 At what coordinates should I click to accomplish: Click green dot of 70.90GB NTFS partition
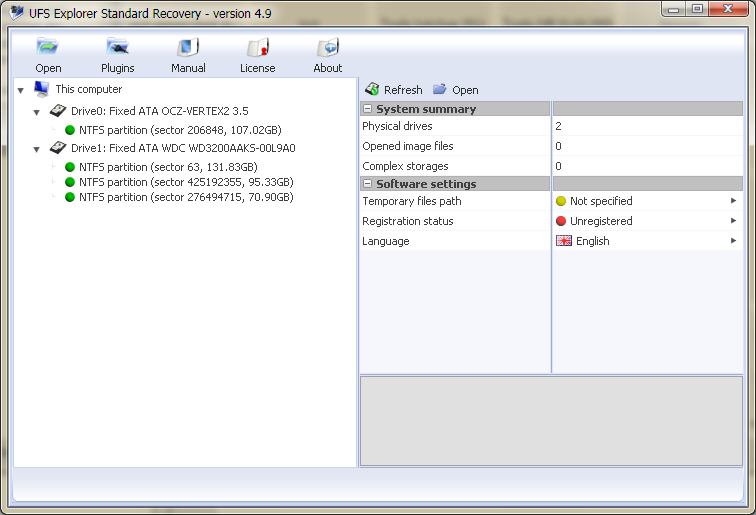coord(70,197)
